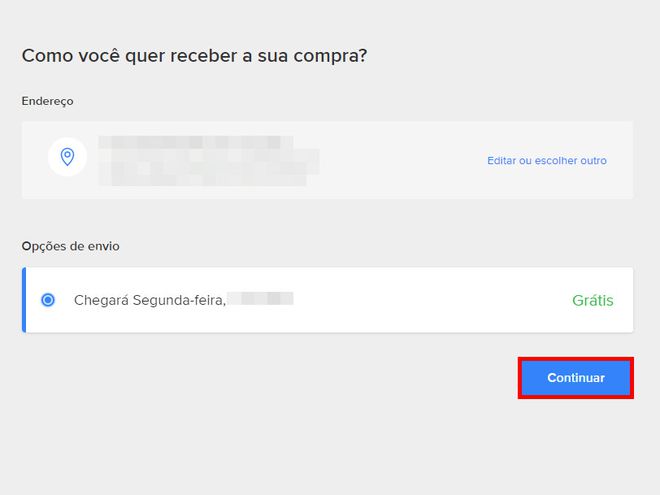This screenshot has width=660, height=495.
Task: Open the "Editar ou escolher outro" link
Action: tap(547, 161)
